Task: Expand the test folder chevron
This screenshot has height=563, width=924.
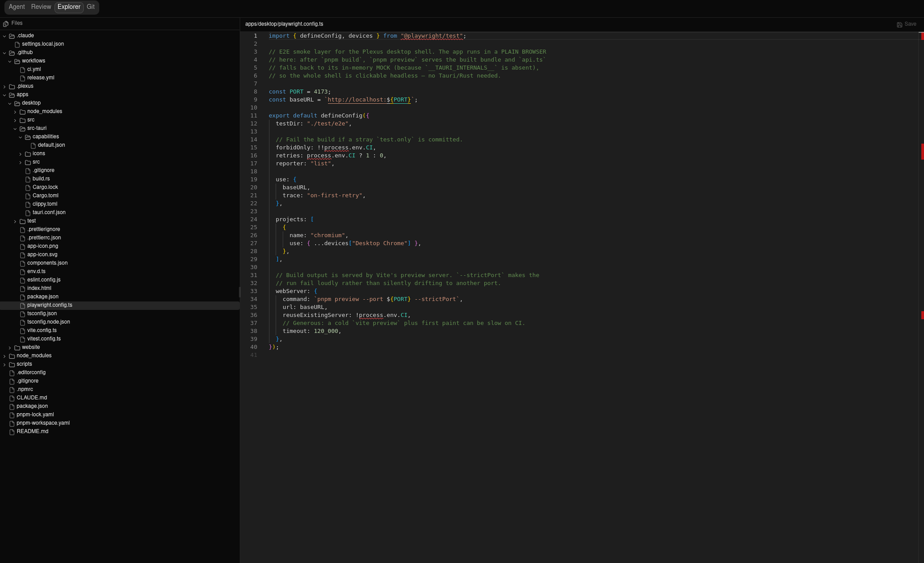Action: click(x=15, y=221)
